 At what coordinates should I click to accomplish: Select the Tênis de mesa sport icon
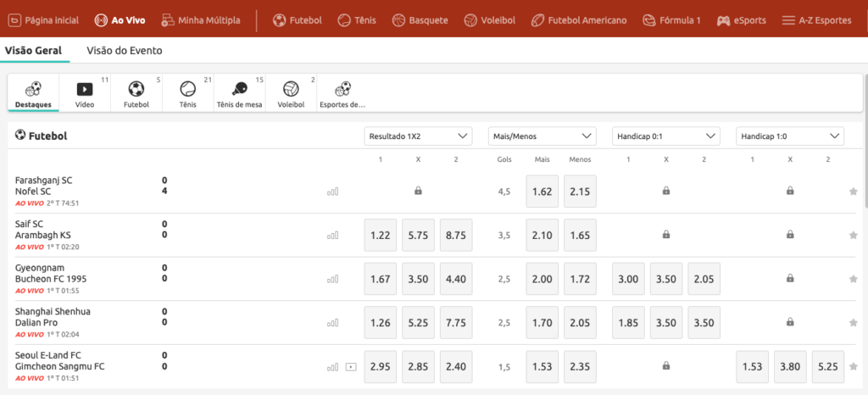240,93
